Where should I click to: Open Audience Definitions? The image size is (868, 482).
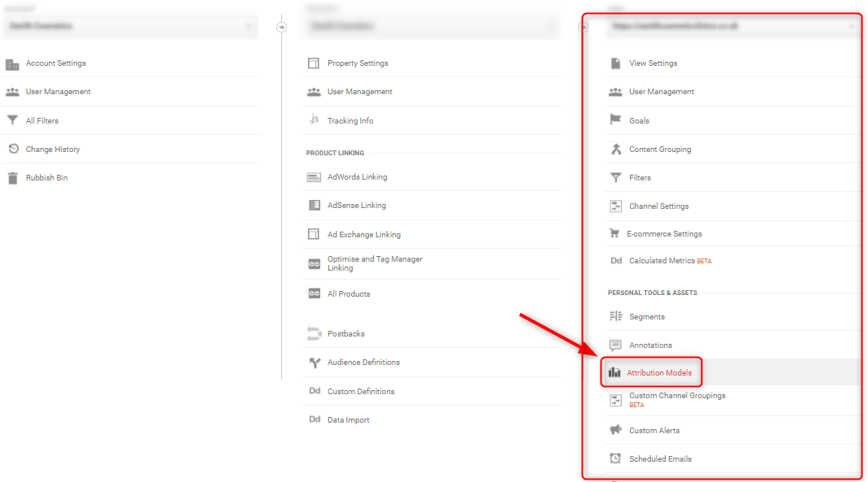click(363, 362)
